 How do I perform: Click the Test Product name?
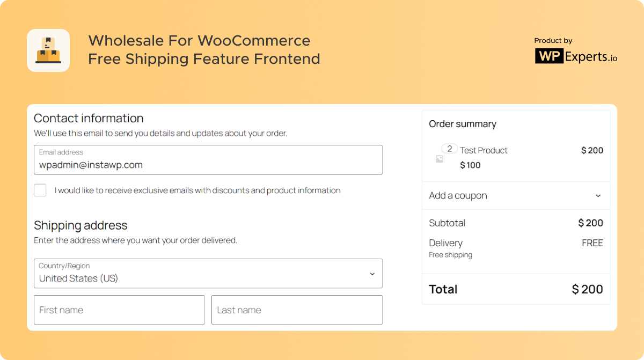coord(484,150)
